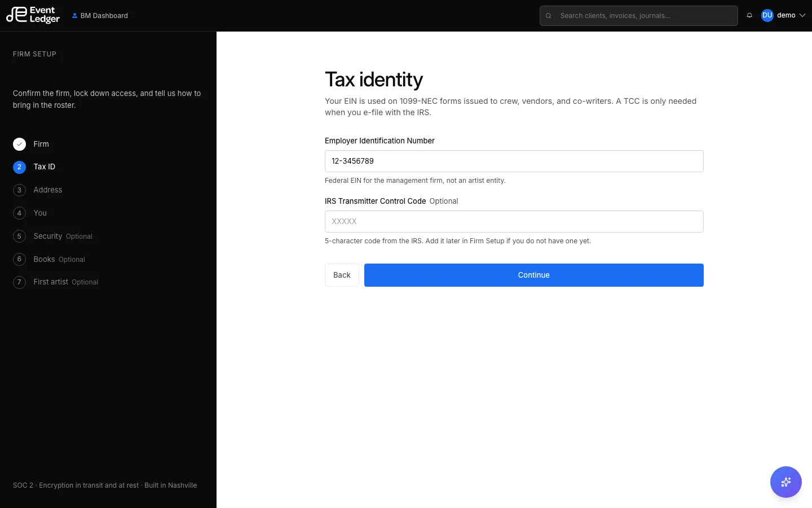
Task: Click the Tax identity heading
Action: tap(374, 80)
